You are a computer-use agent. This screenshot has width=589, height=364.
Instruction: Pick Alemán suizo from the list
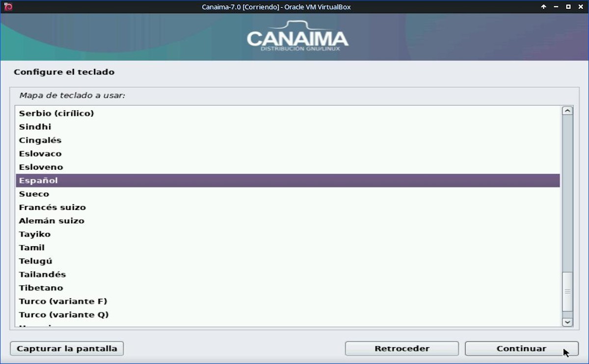52,221
